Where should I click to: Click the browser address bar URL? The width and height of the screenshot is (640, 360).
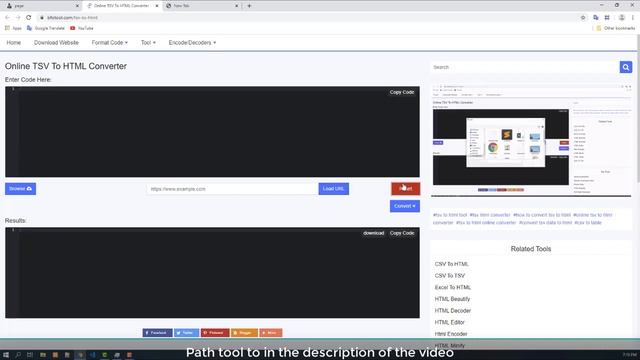coord(72,18)
